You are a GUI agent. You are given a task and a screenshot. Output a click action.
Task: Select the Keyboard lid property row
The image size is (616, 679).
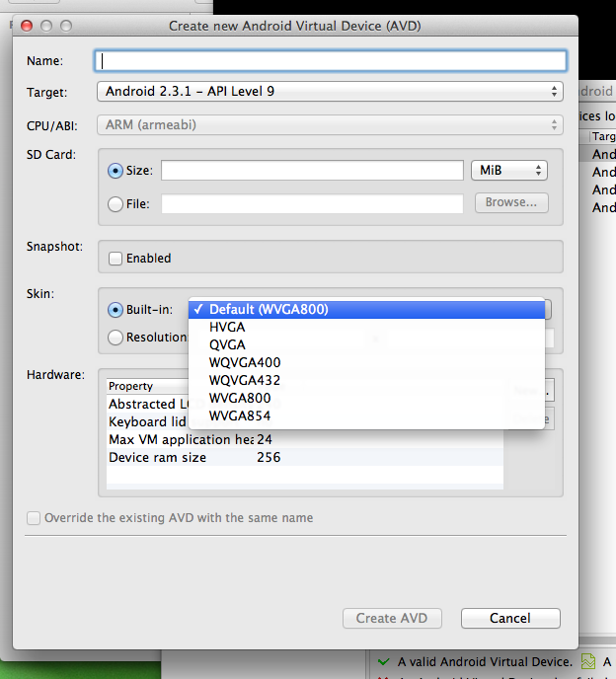[148, 421]
